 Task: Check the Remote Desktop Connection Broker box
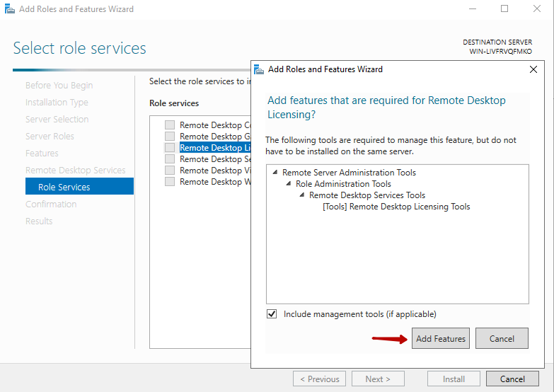tap(170, 125)
